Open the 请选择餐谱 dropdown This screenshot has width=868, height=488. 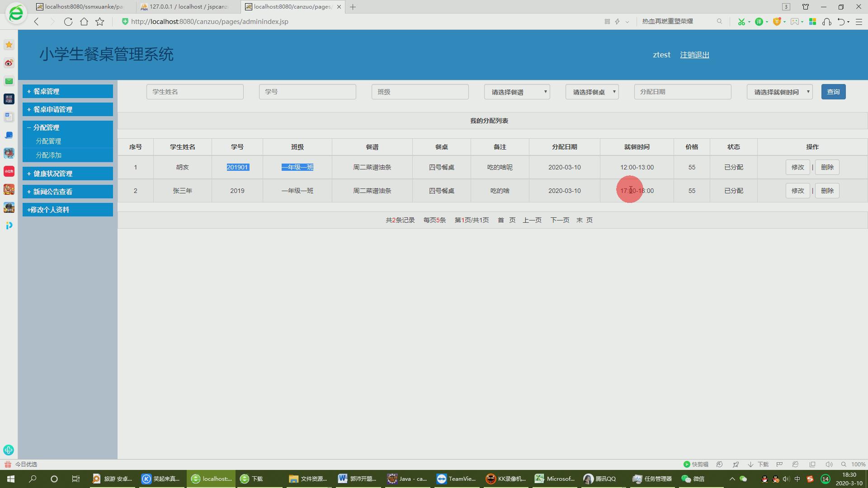517,92
